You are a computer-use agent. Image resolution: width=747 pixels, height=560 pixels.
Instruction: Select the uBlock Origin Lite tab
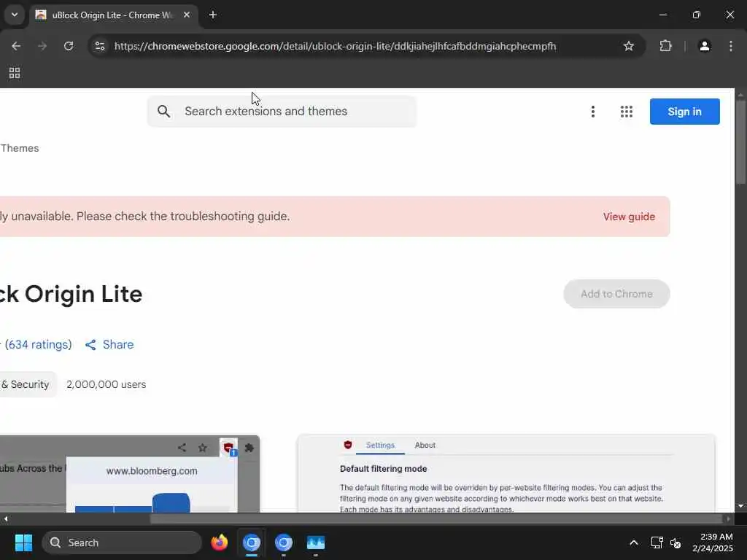pos(113,15)
